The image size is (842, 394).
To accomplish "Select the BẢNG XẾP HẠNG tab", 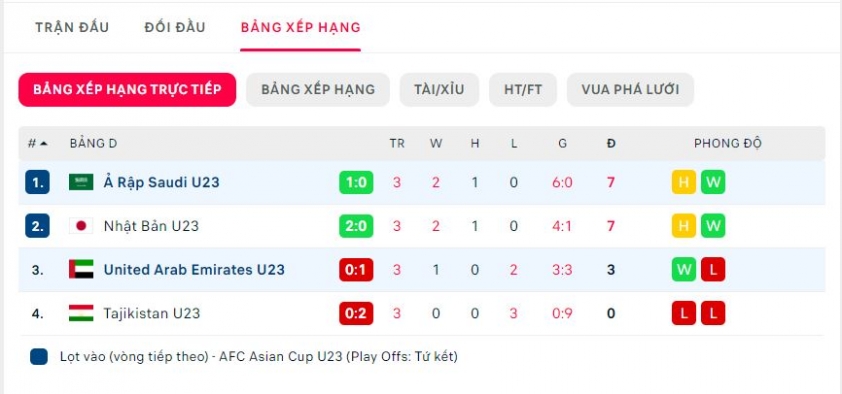I will point(300,27).
